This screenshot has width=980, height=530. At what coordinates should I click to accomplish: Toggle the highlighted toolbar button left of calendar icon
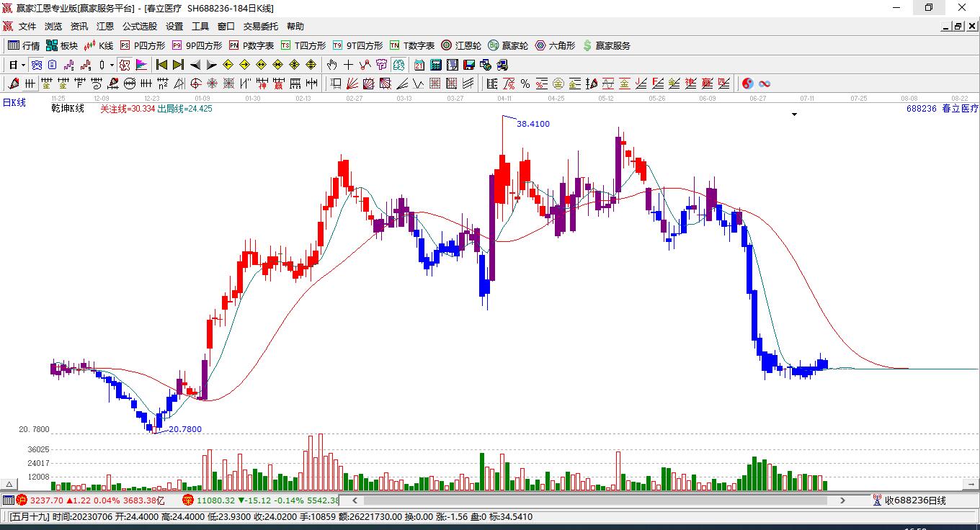pyautogui.click(x=400, y=65)
